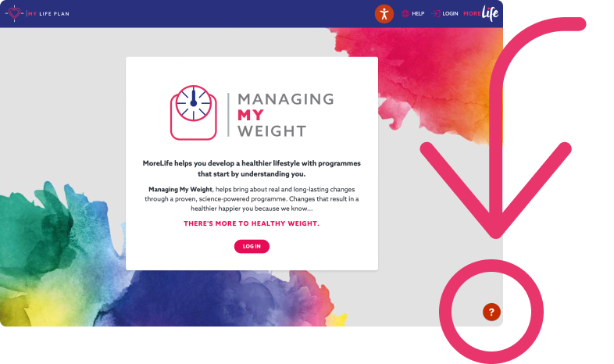
Task: Select the HELP text in the top navigation
Action: point(418,14)
